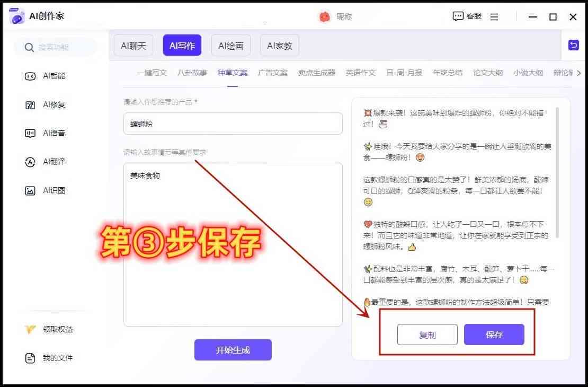Open 我的文件 in the sidebar
The height and width of the screenshot is (387, 588).
click(x=58, y=358)
